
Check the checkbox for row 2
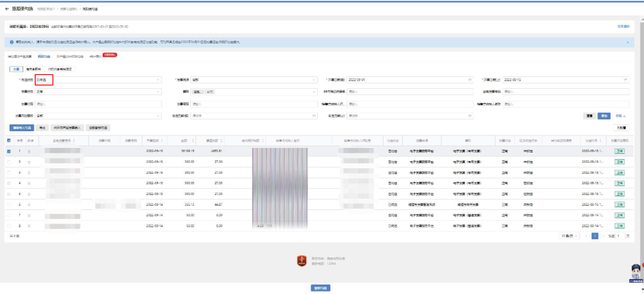(9, 162)
